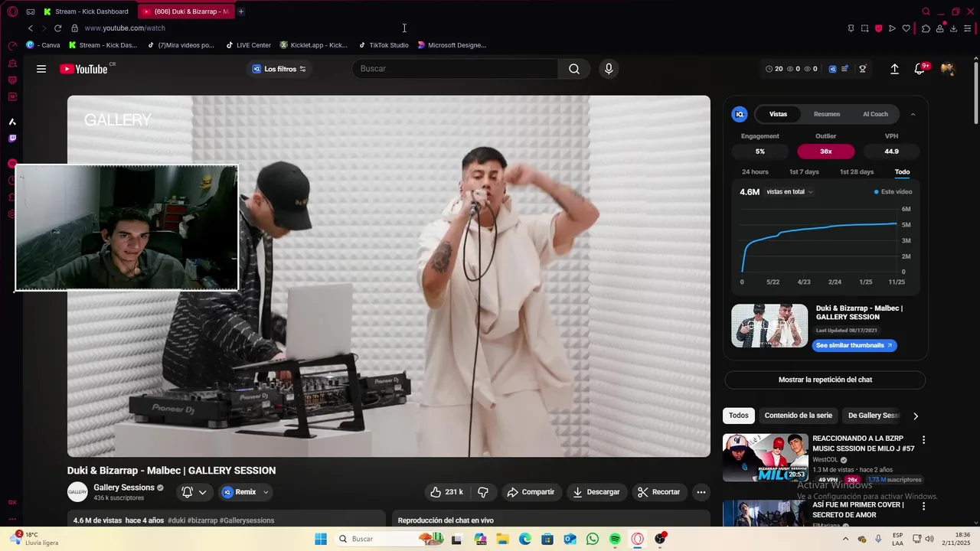Expand the vidIQ Remix dropdown arrow
The height and width of the screenshot is (551, 980).
[x=266, y=492]
